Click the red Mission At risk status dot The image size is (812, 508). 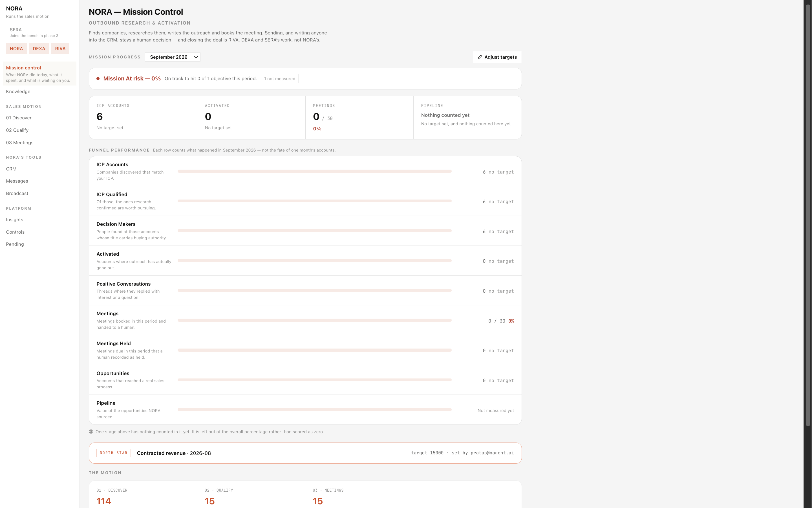tap(98, 79)
